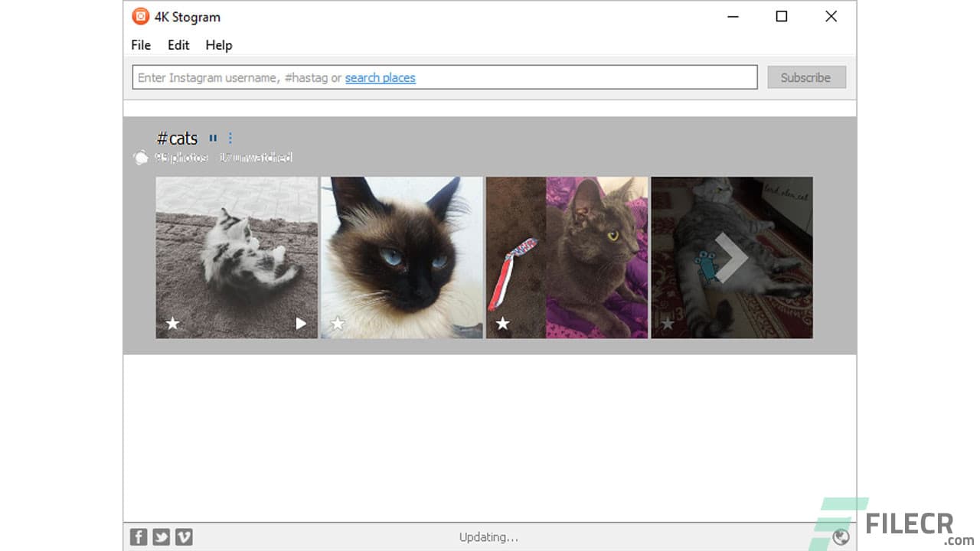Image resolution: width=980 pixels, height=551 pixels.
Task: Click the 4K Stogram logo in title bar
Action: 139,16
